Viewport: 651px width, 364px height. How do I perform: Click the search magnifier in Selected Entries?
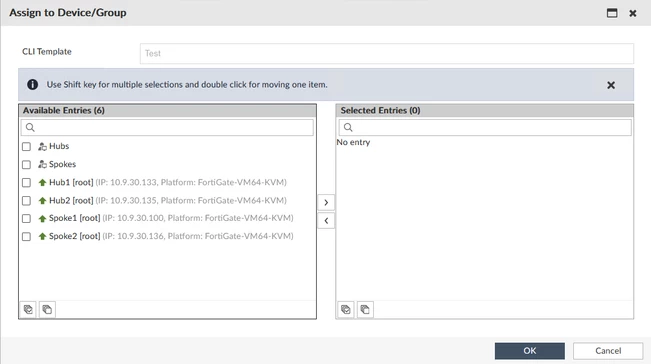(x=348, y=127)
